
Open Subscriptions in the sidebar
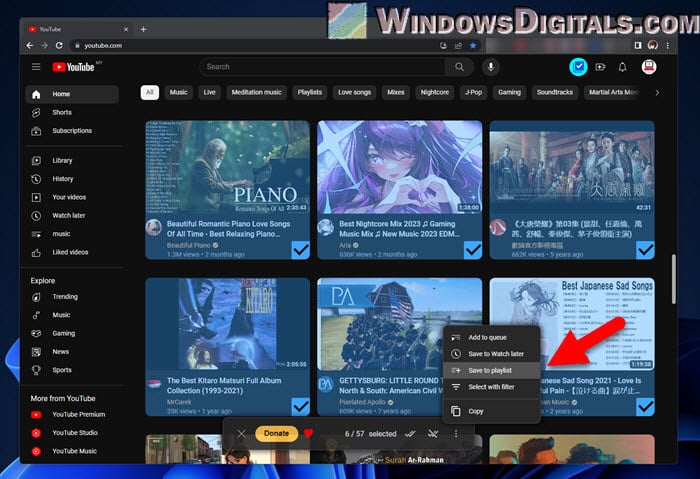(x=72, y=131)
